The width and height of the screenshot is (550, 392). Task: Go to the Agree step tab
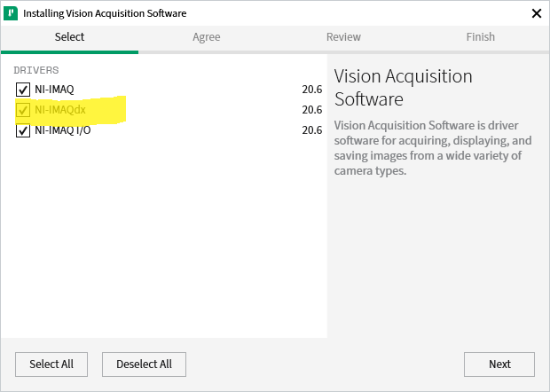[206, 37]
